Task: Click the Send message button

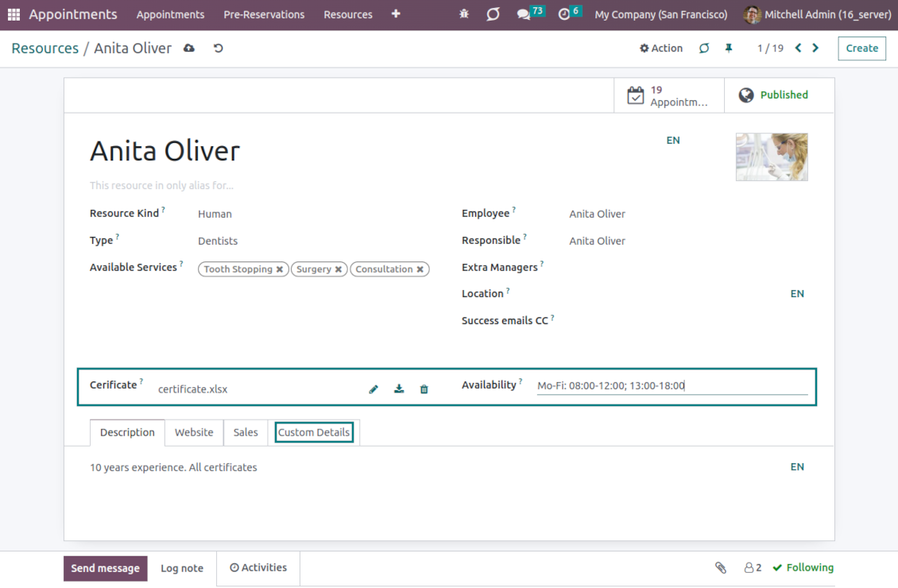Action: coord(106,568)
